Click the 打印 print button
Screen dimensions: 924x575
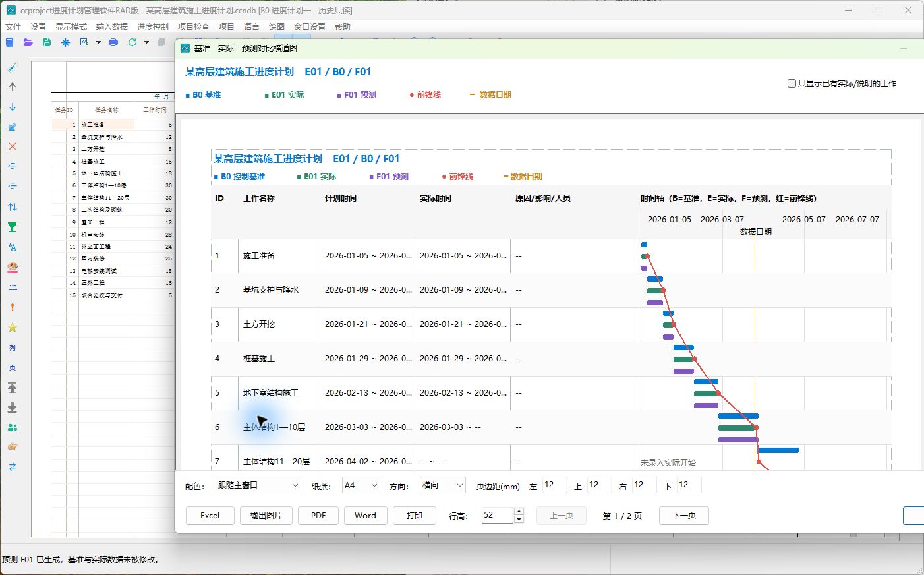(x=415, y=516)
